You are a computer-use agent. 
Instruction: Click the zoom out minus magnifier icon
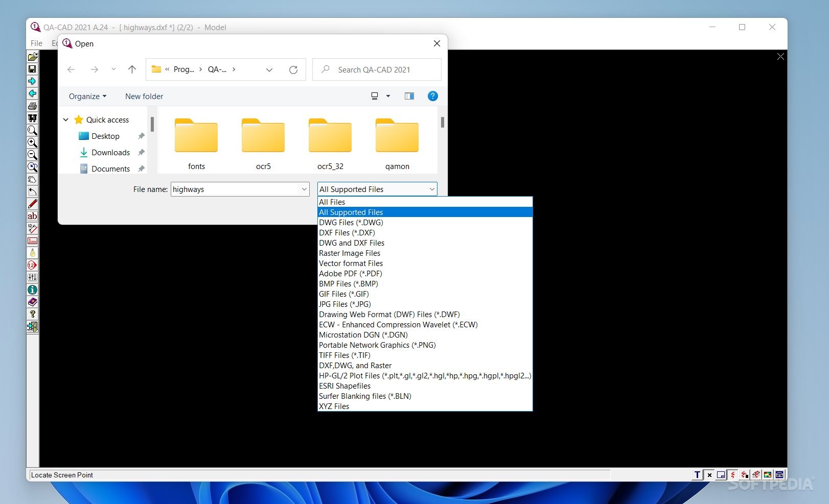32,155
